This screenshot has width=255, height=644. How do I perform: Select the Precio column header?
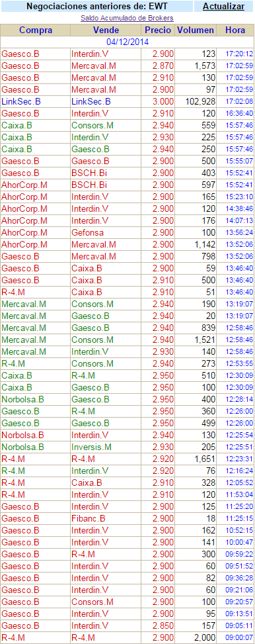(x=158, y=30)
